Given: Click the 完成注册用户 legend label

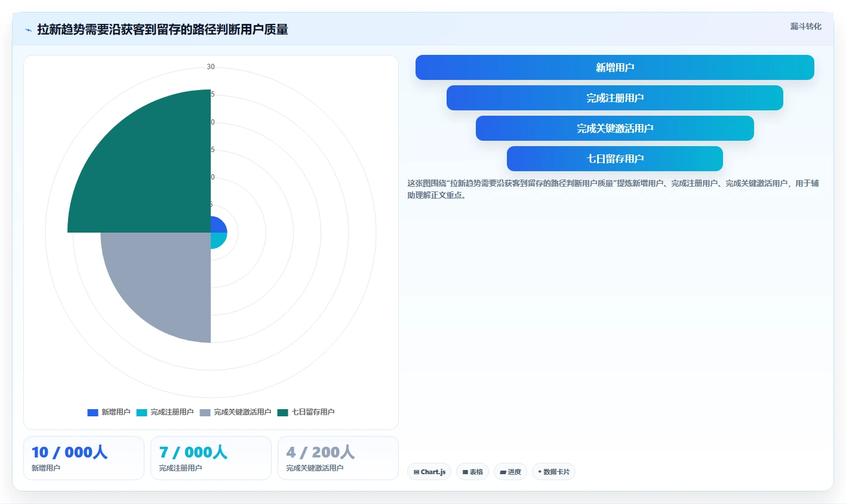Looking at the screenshot, I should coord(172,412).
